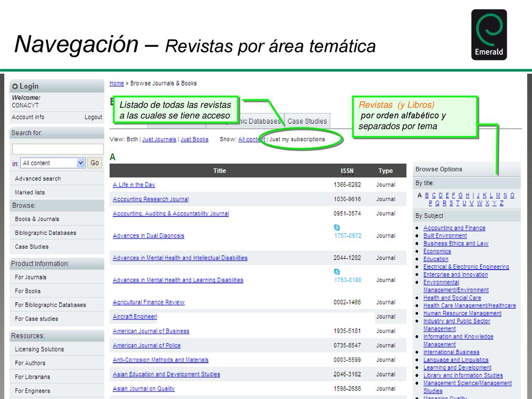Open Marked lists in the sidebar
The width and height of the screenshot is (532, 399).
[x=30, y=192]
